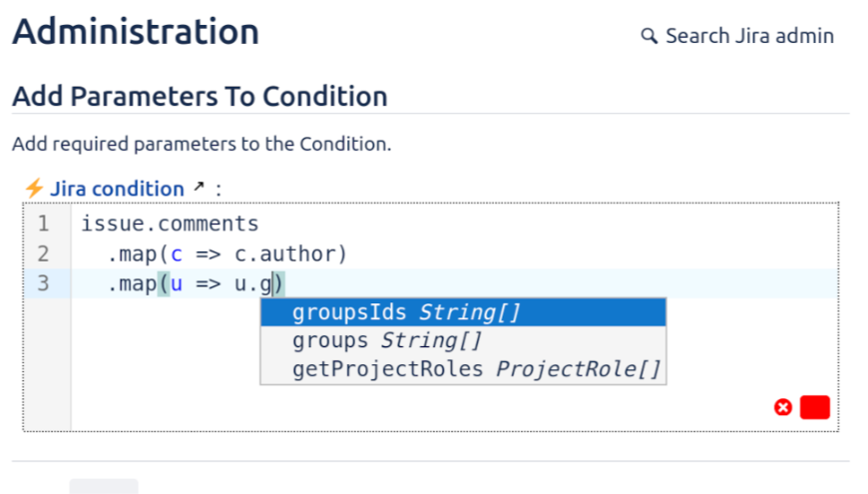Screen dimensions: 868x494
Task: Place cursor on issue.comments line
Action: click(x=170, y=224)
